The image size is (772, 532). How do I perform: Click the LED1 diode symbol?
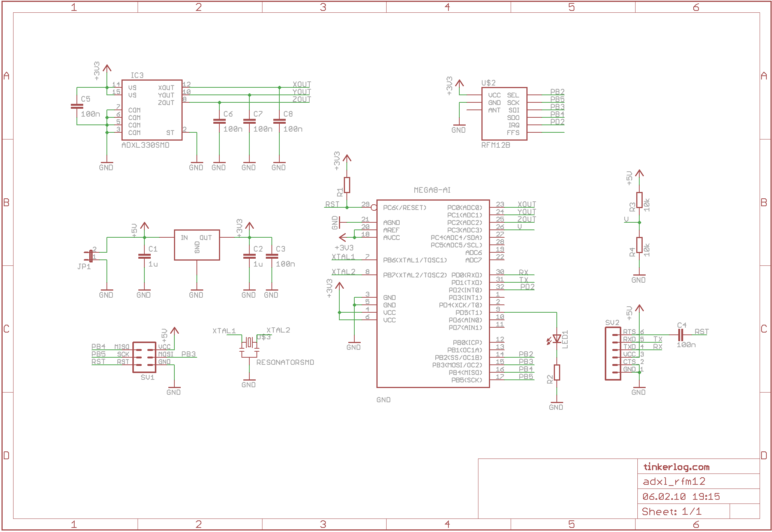(557, 339)
